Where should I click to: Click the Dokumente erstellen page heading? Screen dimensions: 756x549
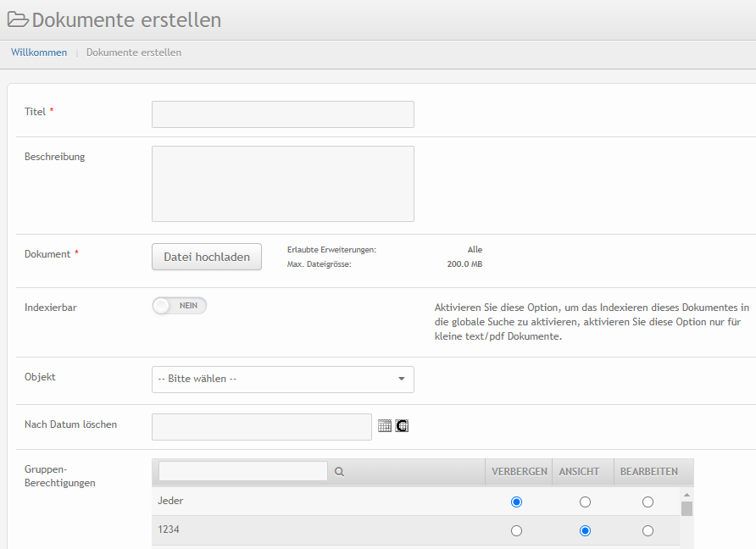(x=126, y=19)
